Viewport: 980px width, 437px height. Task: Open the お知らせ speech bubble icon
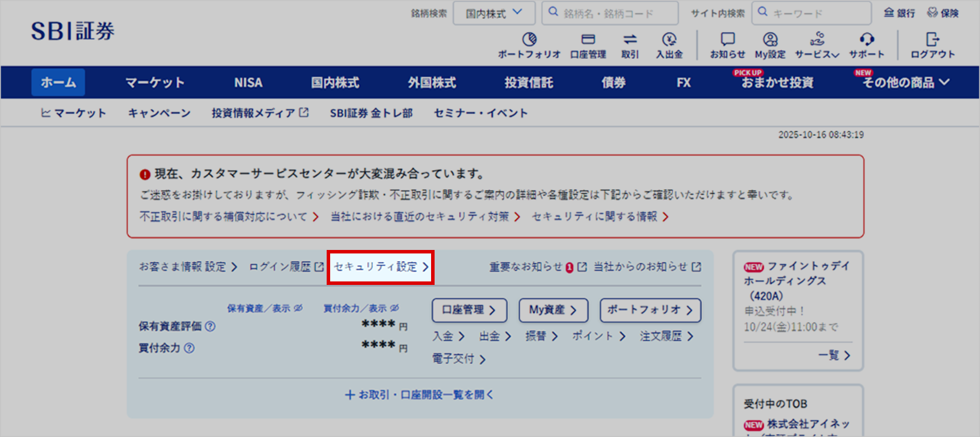point(727,40)
